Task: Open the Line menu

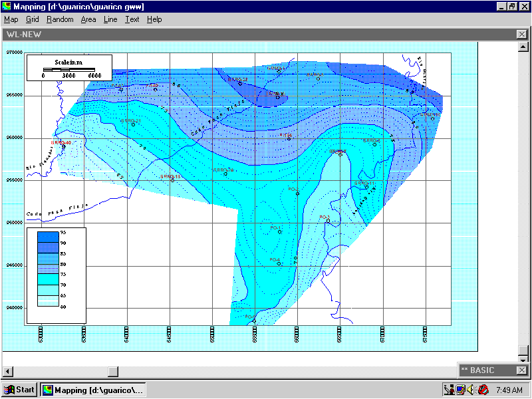Action: click(110, 20)
